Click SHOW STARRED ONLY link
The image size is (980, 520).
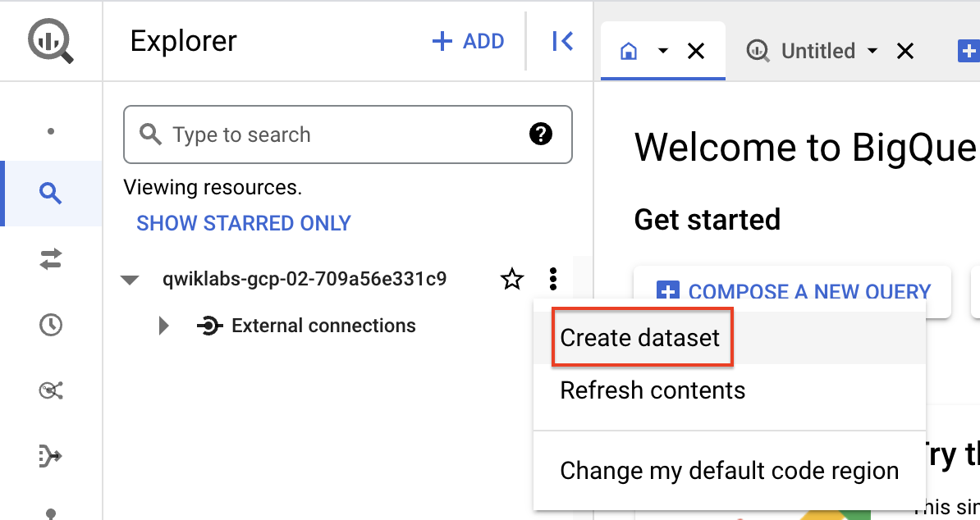tap(244, 223)
